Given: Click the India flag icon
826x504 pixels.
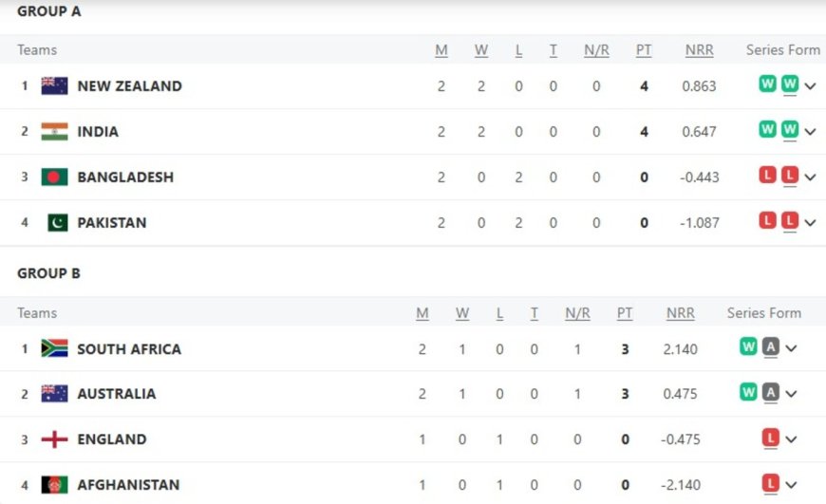Looking at the screenshot, I should [x=54, y=131].
